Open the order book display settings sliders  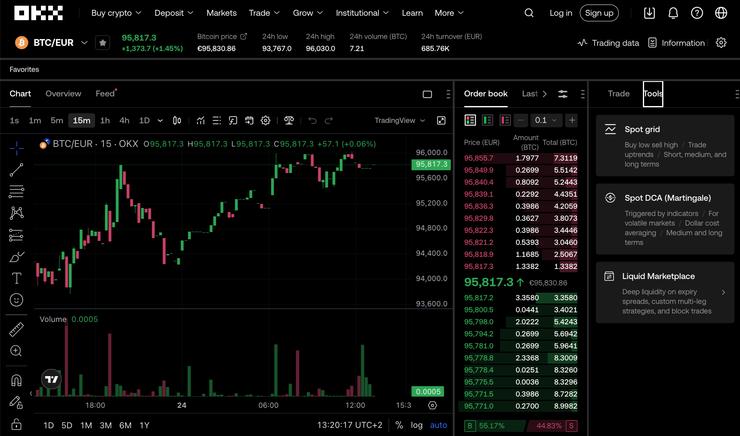(x=563, y=94)
